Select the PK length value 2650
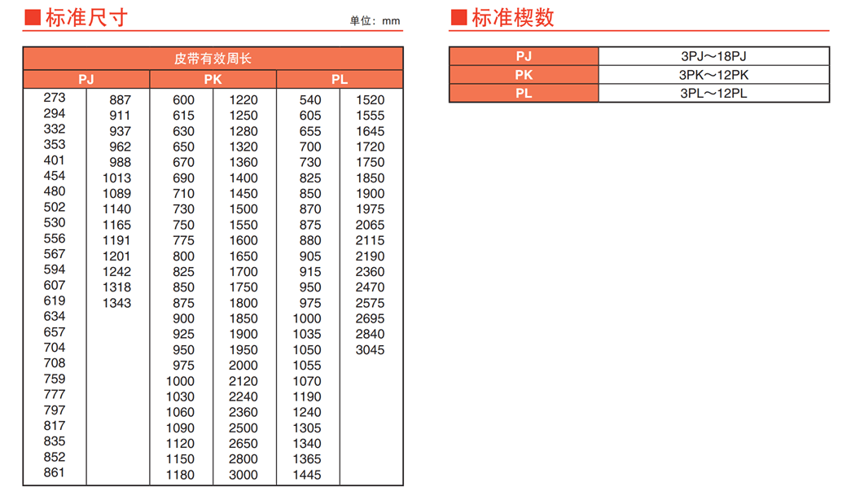Screen dimensions: 864x504 click(x=243, y=444)
